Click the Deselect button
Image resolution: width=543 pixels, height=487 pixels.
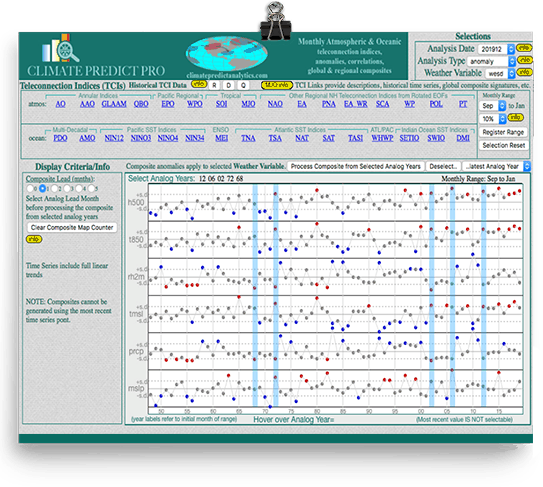pyautogui.click(x=443, y=166)
